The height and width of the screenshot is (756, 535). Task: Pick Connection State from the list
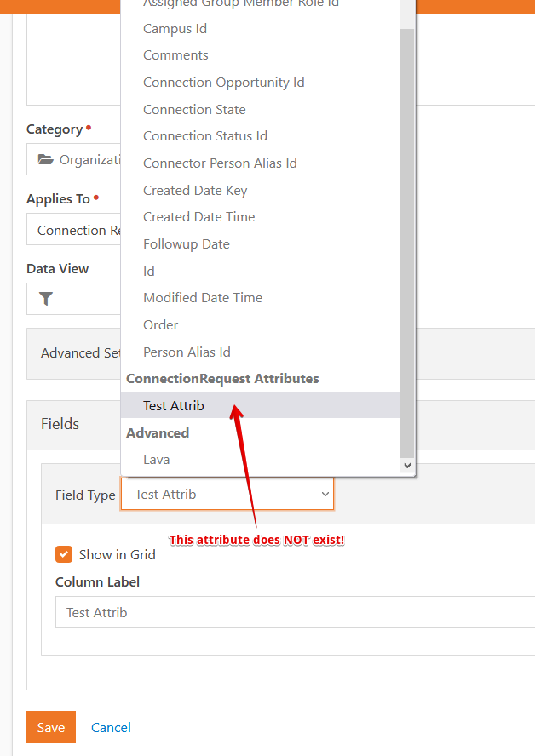pyautogui.click(x=261, y=110)
